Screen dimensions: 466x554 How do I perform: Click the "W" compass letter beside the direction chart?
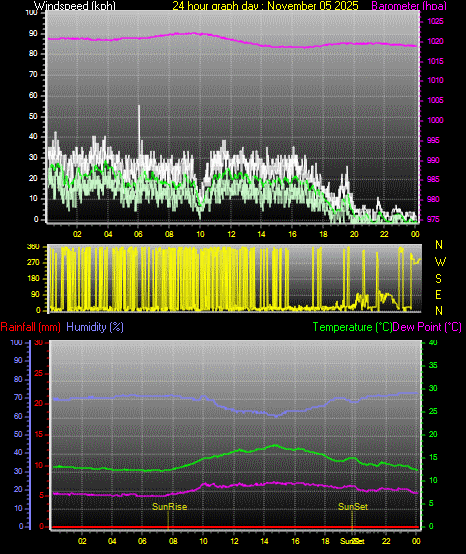440,262
